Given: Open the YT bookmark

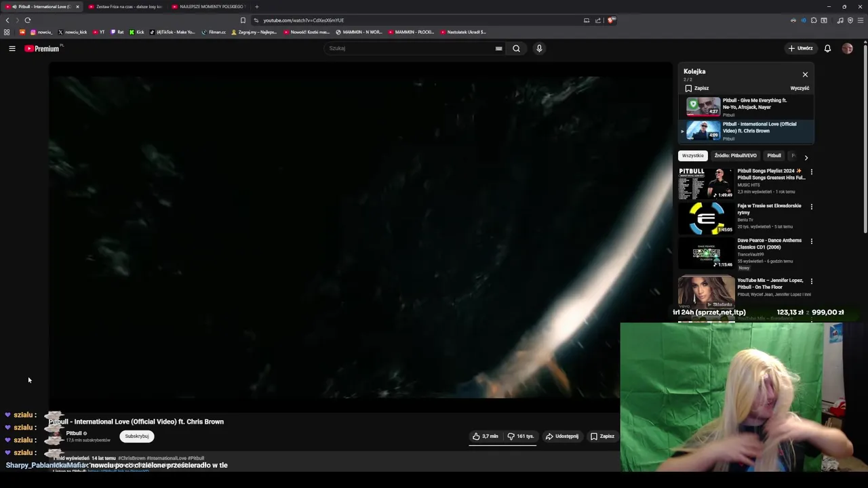Looking at the screenshot, I should point(99,32).
